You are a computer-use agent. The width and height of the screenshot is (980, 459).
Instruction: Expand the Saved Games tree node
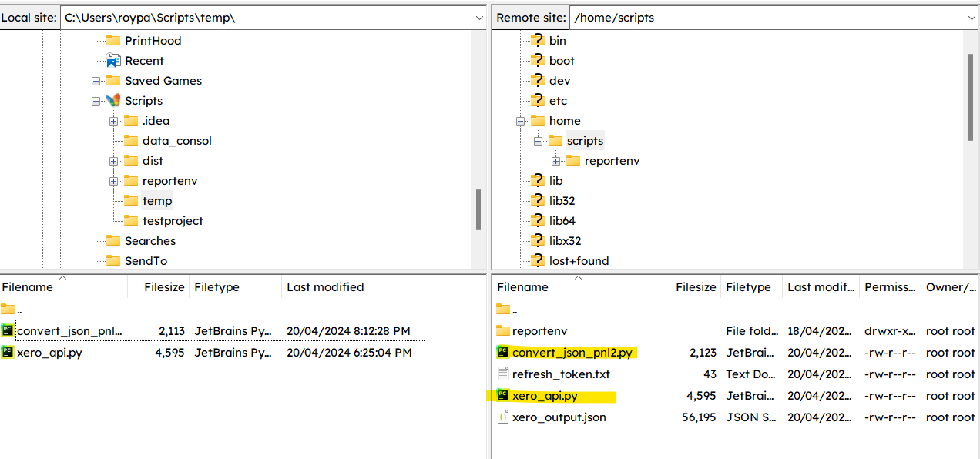(96, 81)
